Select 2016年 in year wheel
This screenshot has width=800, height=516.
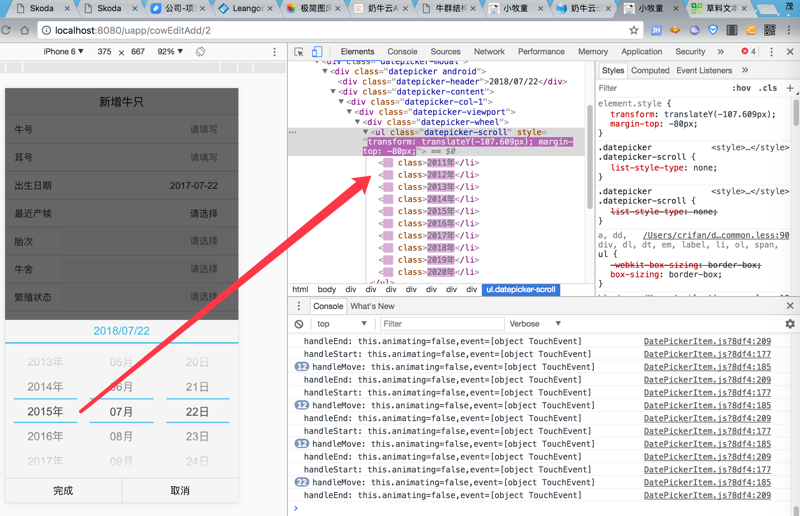pos(45,436)
